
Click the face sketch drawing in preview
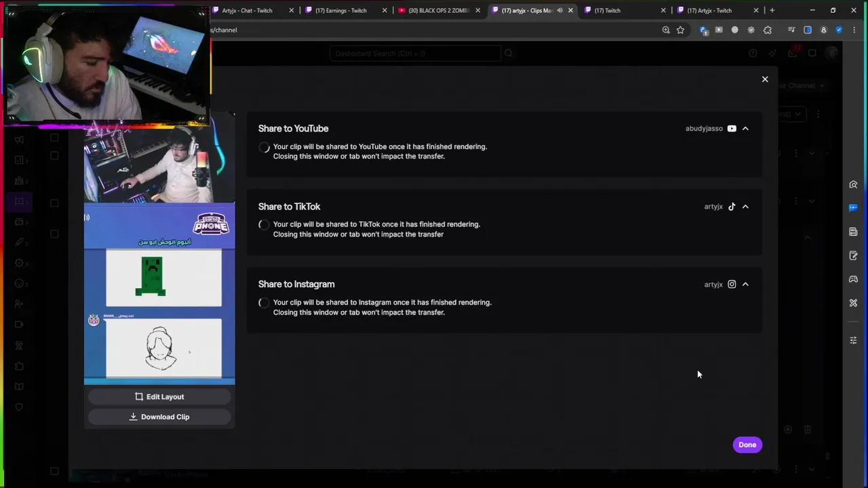(x=160, y=348)
